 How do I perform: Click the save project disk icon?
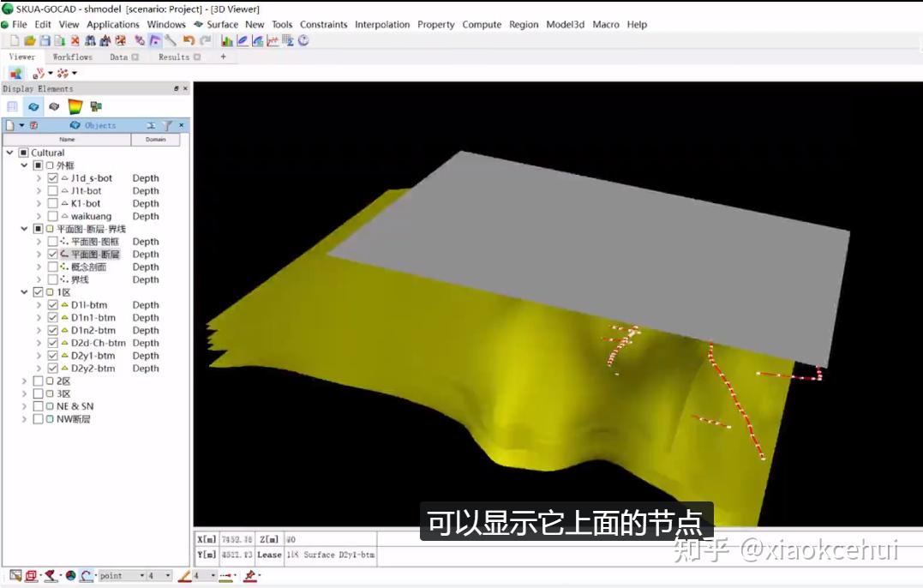(x=45, y=40)
